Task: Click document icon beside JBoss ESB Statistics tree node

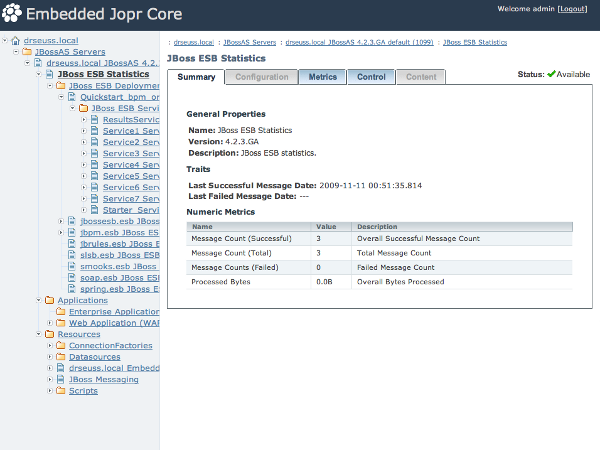Action: [x=49, y=74]
